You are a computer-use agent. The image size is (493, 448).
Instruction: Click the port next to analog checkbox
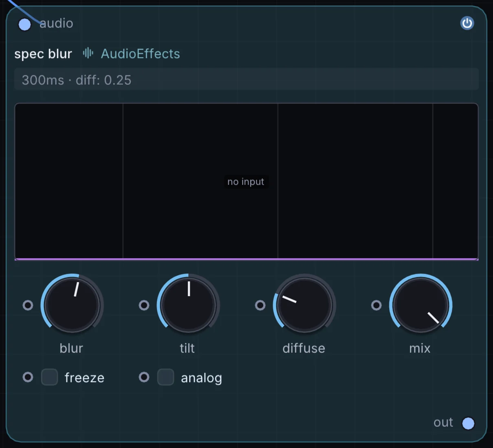click(x=144, y=377)
